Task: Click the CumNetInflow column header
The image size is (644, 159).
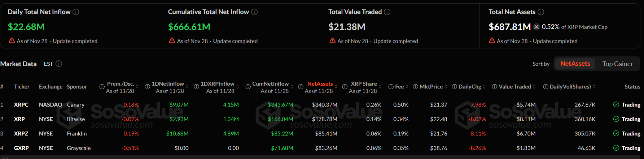Action: click(x=270, y=84)
